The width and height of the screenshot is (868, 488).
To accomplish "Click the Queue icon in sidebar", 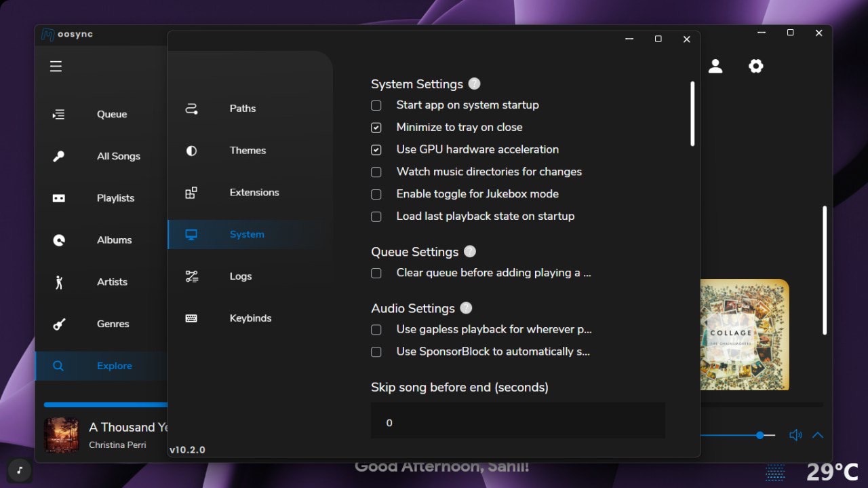I will click(x=59, y=114).
